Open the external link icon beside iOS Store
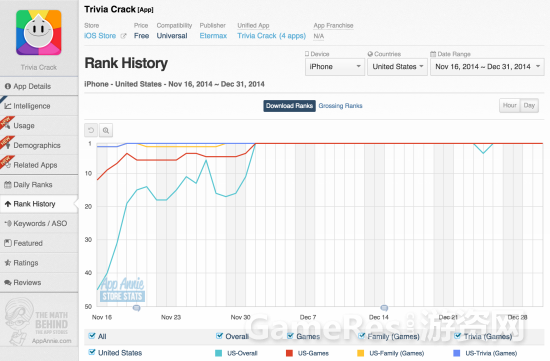Screen dimensions: 550x361 pyautogui.click(x=123, y=36)
